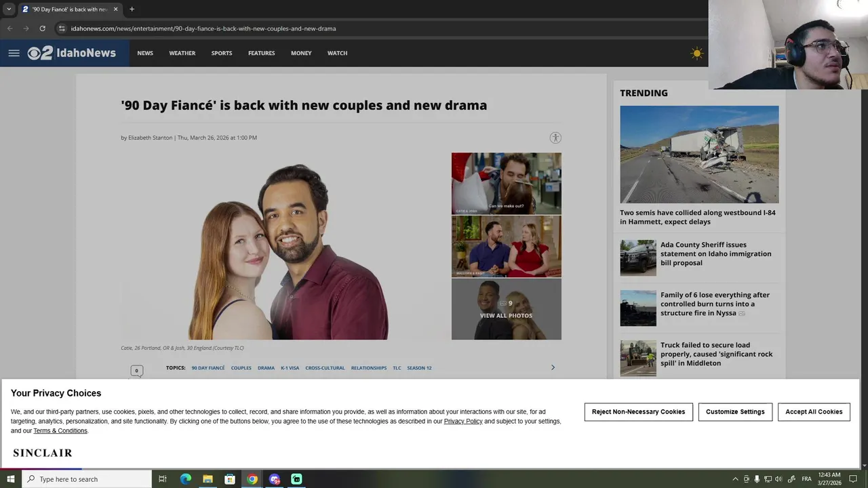Reload the page with the refresh button
The height and width of the screenshot is (488, 868).
pyautogui.click(x=42, y=28)
